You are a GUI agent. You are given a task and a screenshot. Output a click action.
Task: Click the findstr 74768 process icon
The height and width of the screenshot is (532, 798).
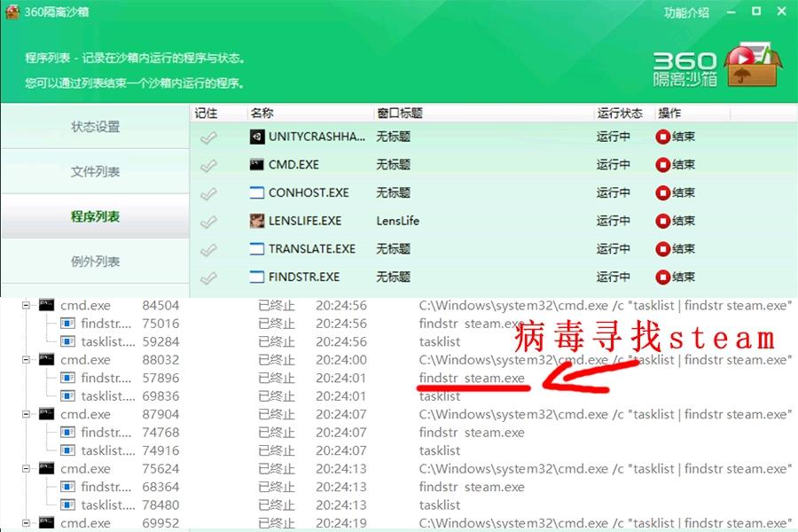pyautogui.click(x=67, y=432)
